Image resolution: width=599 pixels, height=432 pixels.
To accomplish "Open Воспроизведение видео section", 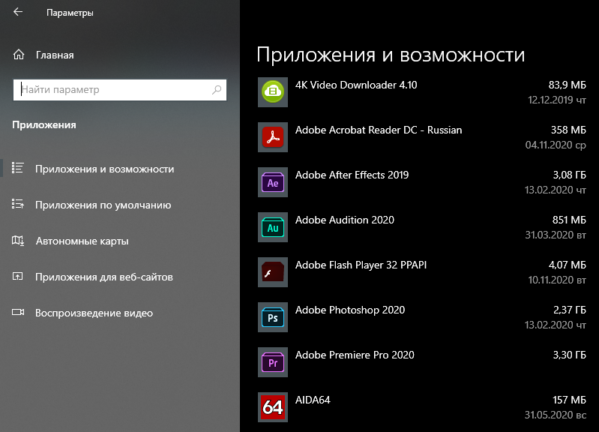I will pyautogui.click(x=94, y=313).
